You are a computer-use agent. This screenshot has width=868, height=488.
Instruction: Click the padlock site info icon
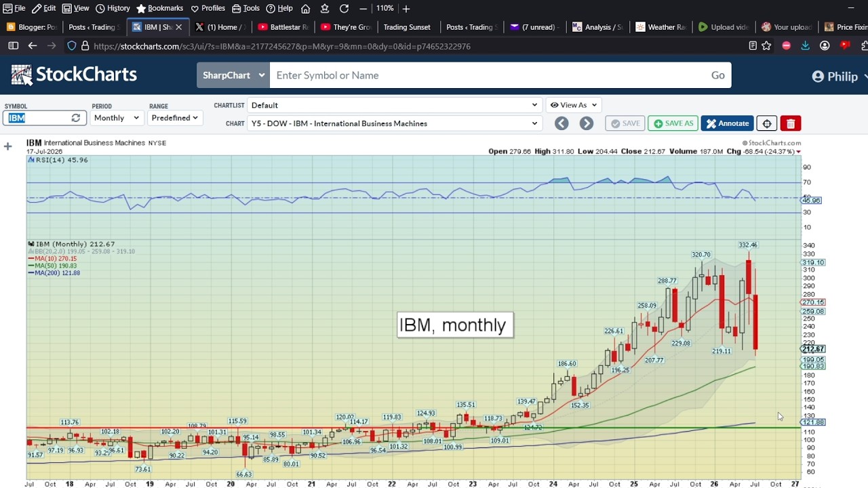point(85,46)
